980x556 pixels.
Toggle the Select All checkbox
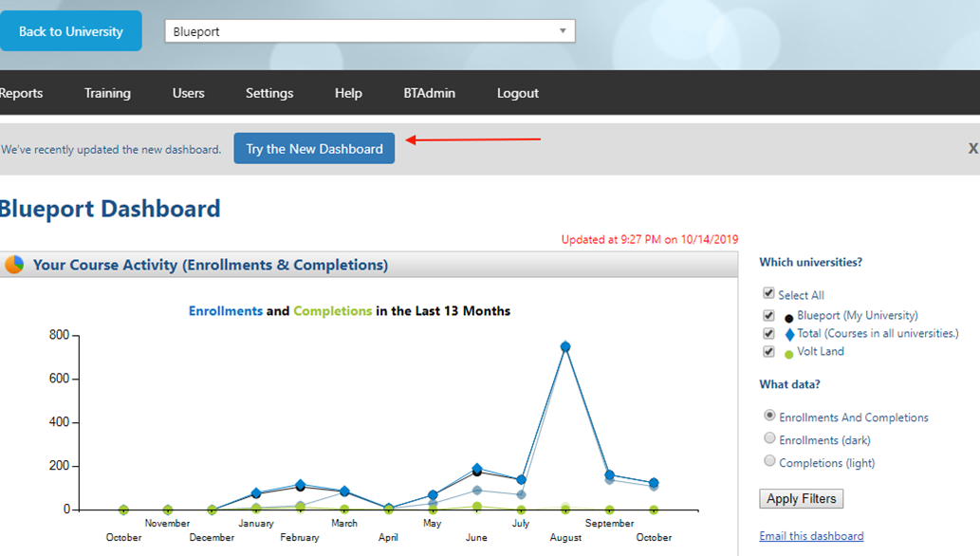[x=768, y=292]
